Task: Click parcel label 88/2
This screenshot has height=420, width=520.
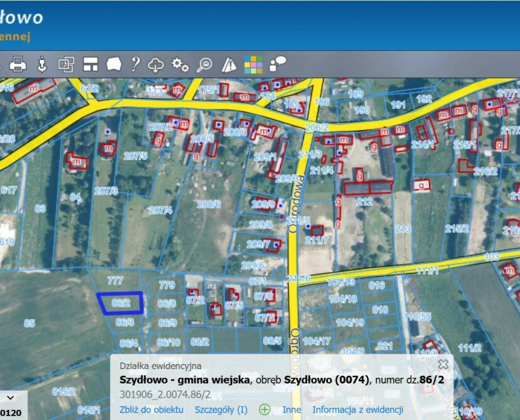Action: pos(200,342)
